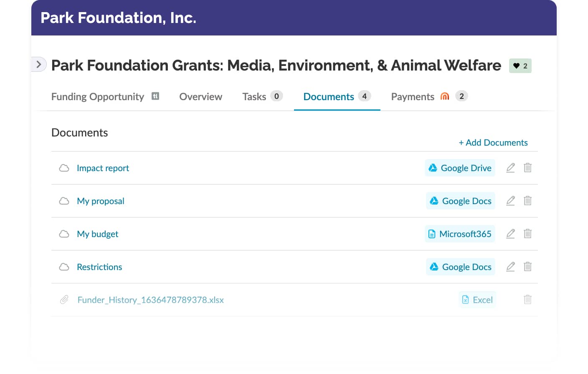588x374 pixels.
Task: Expand the collapsed side panel chevron
Action: [38, 64]
